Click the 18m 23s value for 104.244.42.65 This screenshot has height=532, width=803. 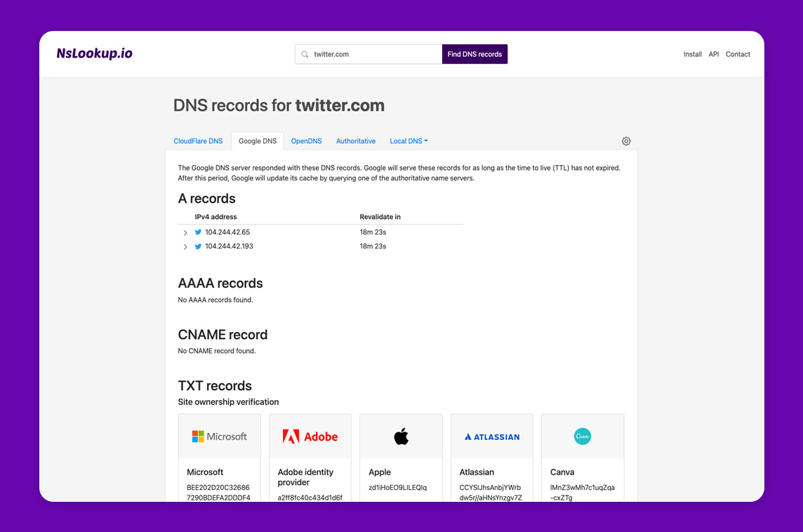tap(373, 232)
